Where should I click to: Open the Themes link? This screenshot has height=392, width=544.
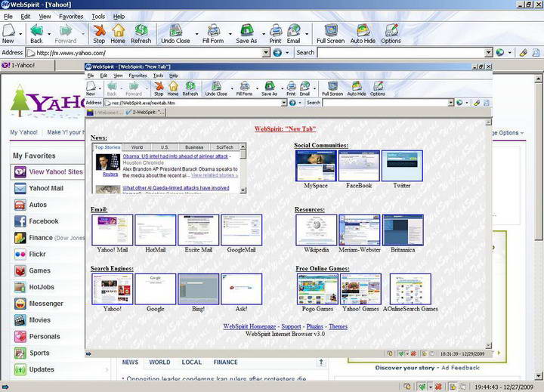(x=338, y=326)
